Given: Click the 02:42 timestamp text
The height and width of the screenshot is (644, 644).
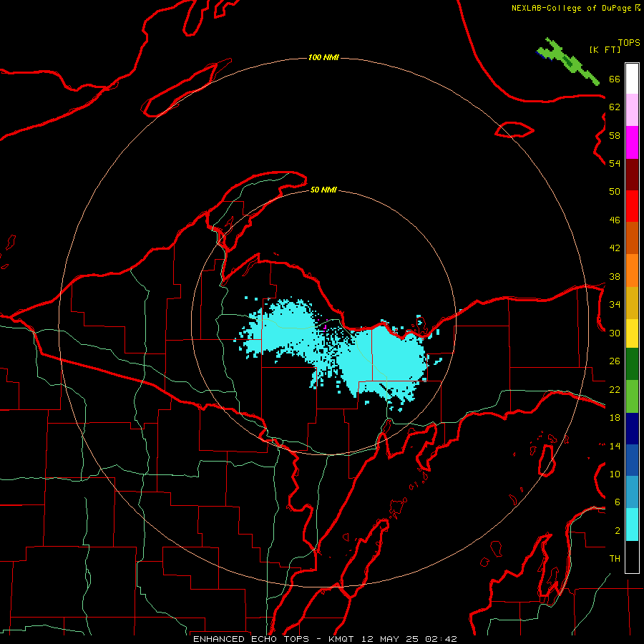Looking at the screenshot, I should tap(441, 639).
